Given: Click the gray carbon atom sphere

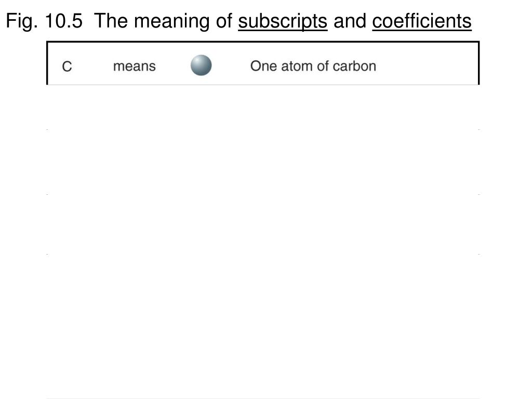Looking at the screenshot, I should (x=201, y=65).
